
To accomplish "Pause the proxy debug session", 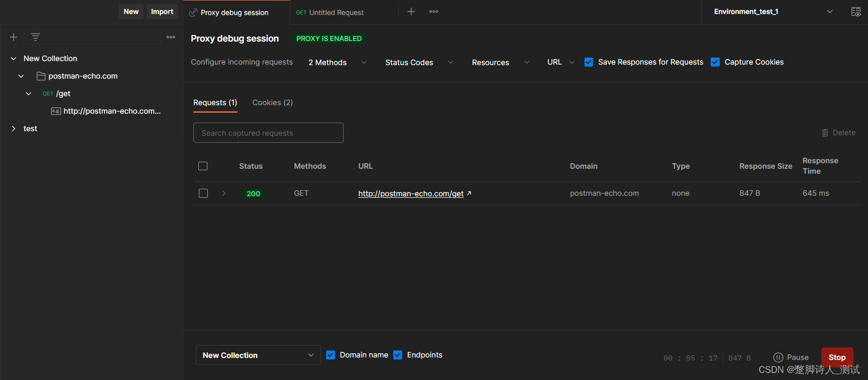I will pos(791,357).
